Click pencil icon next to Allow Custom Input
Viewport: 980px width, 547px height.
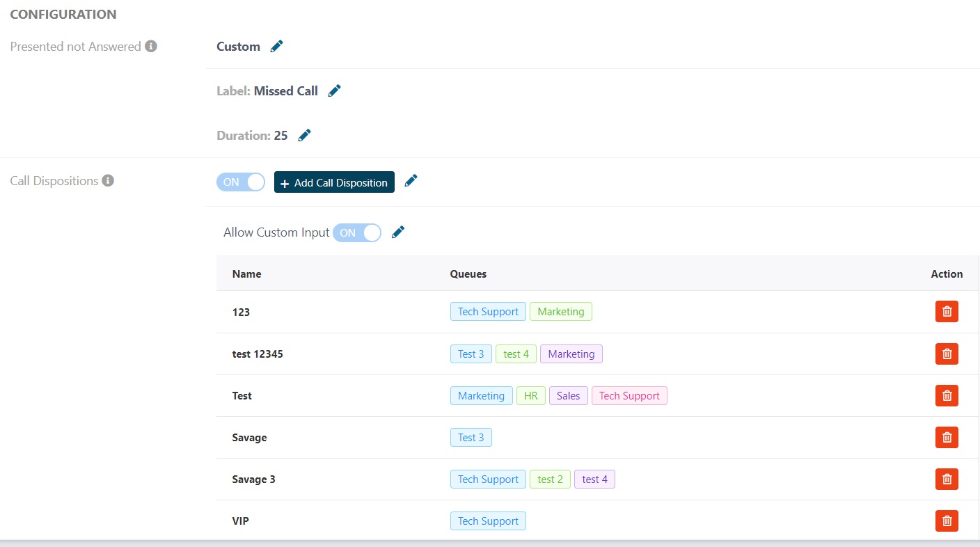pyautogui.click(x=398, y=232)
